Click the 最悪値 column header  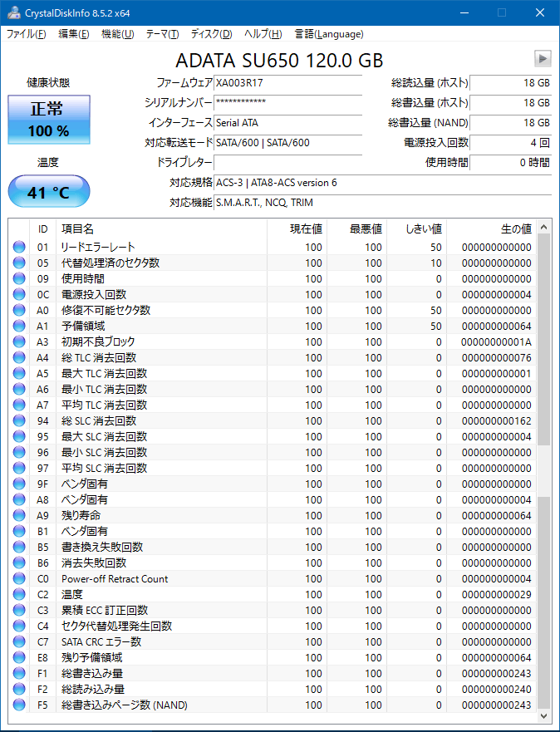pyautogui.click(x=356, y=228)
